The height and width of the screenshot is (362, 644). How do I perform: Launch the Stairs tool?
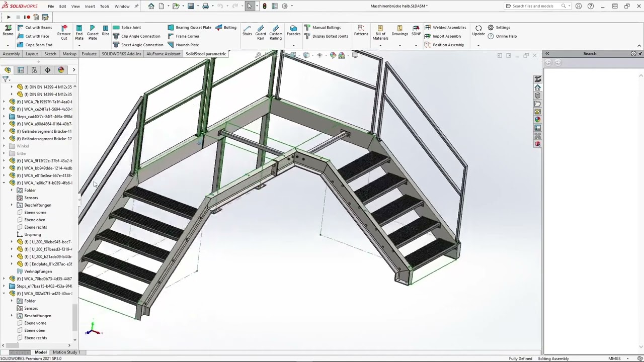coord(247,31)
